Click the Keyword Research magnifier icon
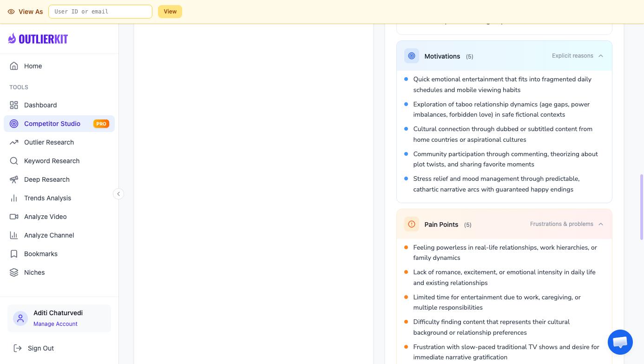 click(x=14, y=161)
